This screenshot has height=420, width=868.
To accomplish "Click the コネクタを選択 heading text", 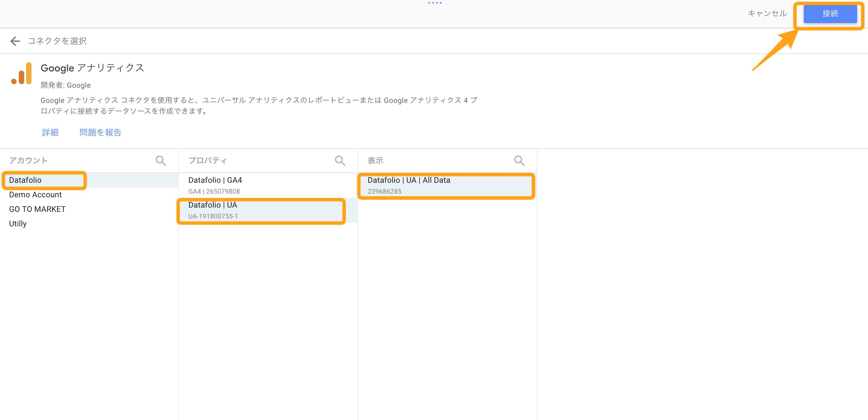I will pos(57,41).
